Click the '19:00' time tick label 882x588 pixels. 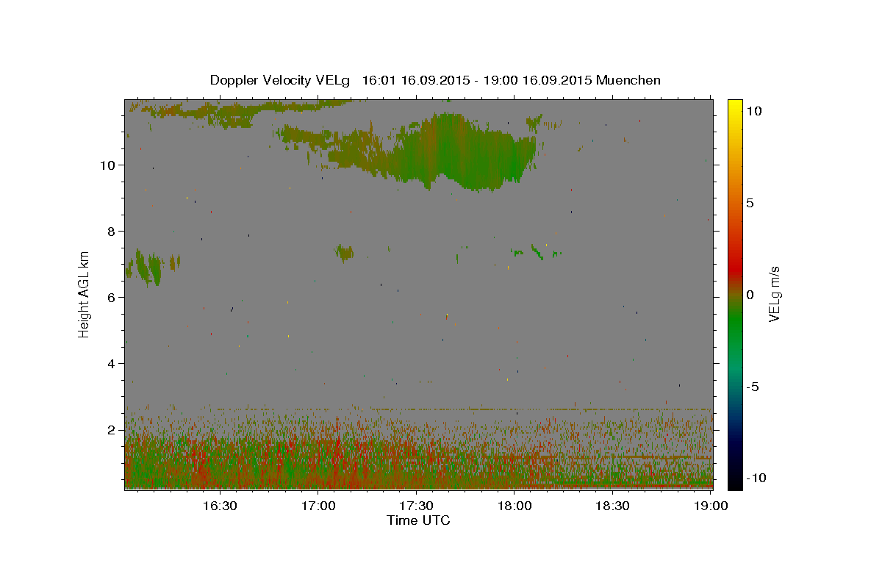[x=711, y=506]
